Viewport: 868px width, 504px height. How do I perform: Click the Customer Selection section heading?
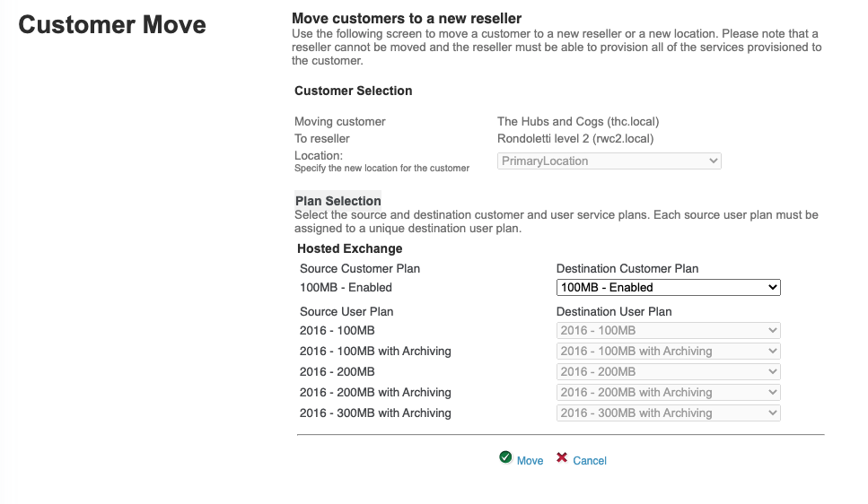click(354, 91)
